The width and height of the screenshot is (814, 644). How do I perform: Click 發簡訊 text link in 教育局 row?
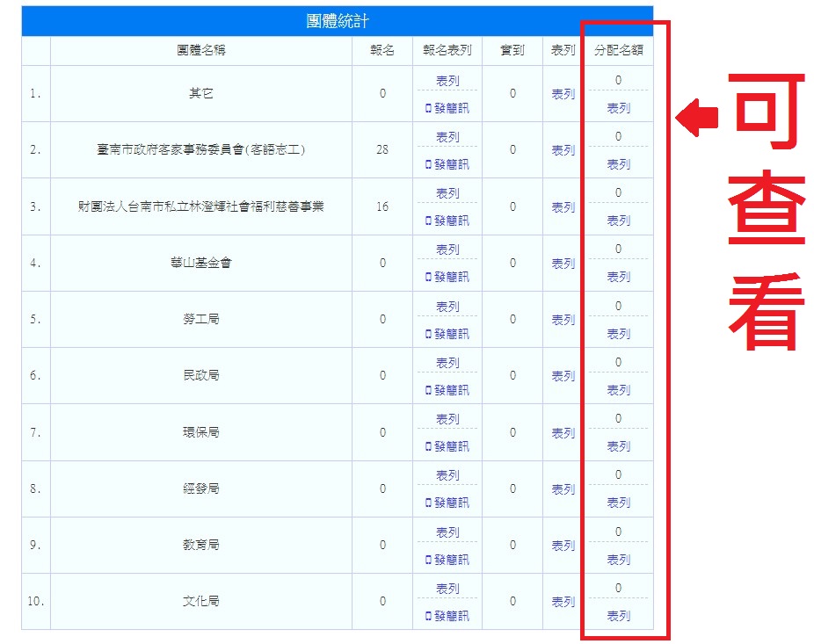click(452, 560)
